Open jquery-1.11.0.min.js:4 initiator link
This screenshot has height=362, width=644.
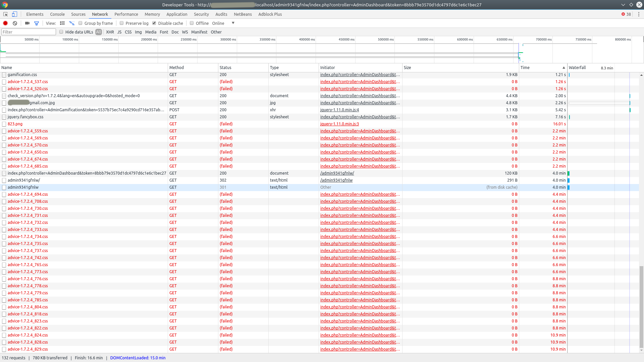(339, 110)
